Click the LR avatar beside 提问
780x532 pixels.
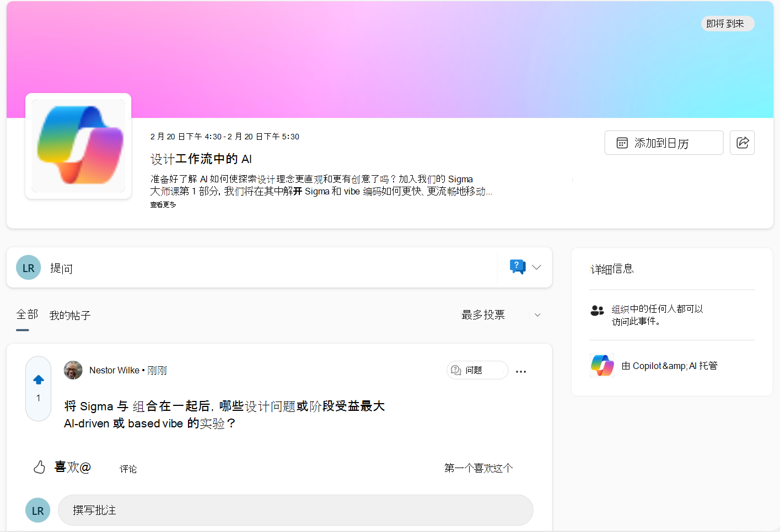click(x=29, y=268)
